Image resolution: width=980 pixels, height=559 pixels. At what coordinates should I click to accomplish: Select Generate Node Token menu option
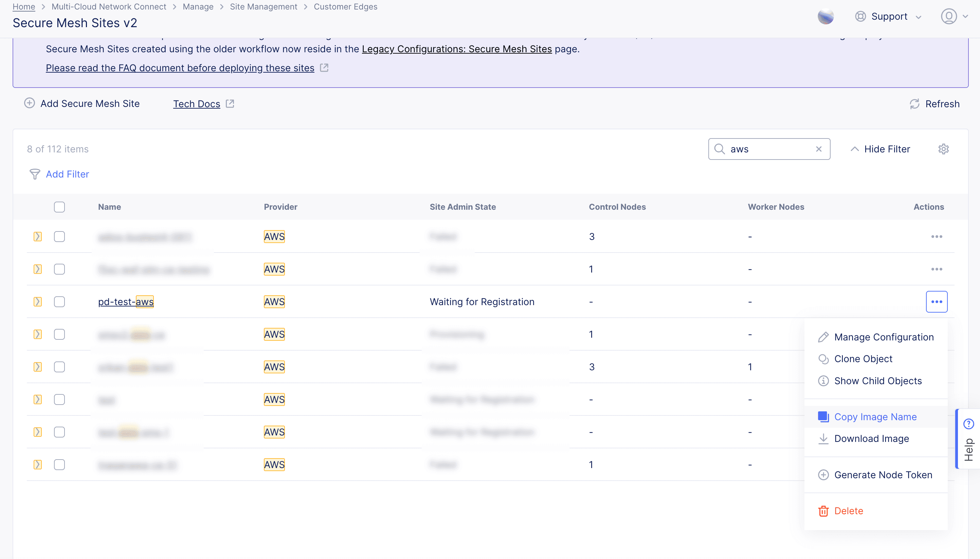click(x=883, y=475)
